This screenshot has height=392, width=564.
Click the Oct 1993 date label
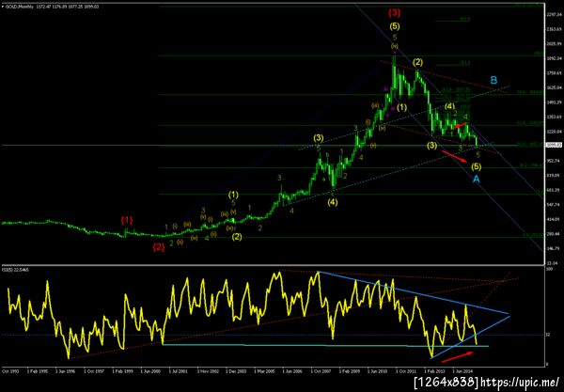click(x=8, y=370)
